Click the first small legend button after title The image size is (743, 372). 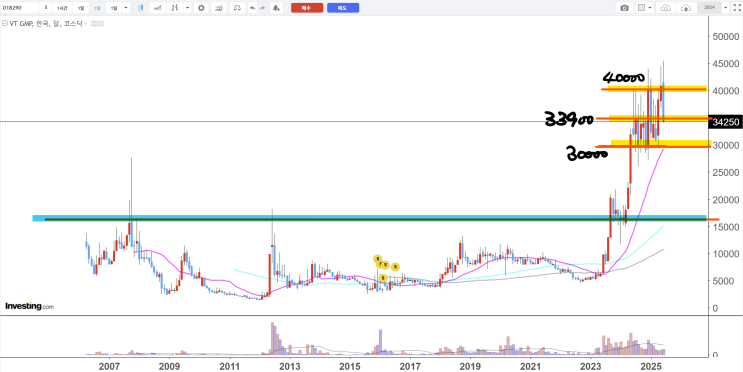point(94,23)
